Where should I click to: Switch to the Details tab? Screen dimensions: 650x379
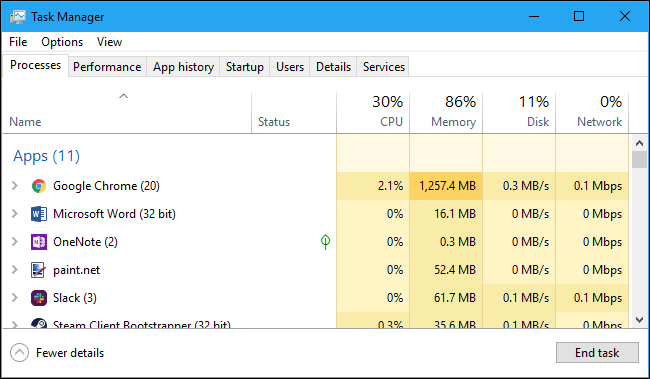[x=333, y=67]
